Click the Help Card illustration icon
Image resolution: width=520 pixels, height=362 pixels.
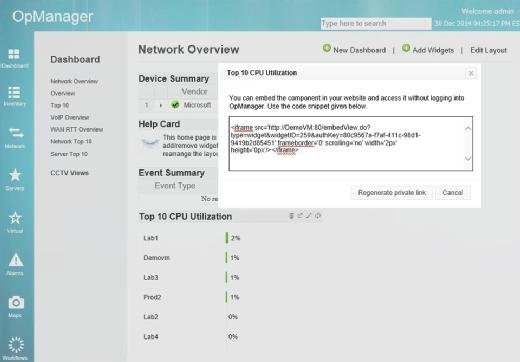[150, 143]
